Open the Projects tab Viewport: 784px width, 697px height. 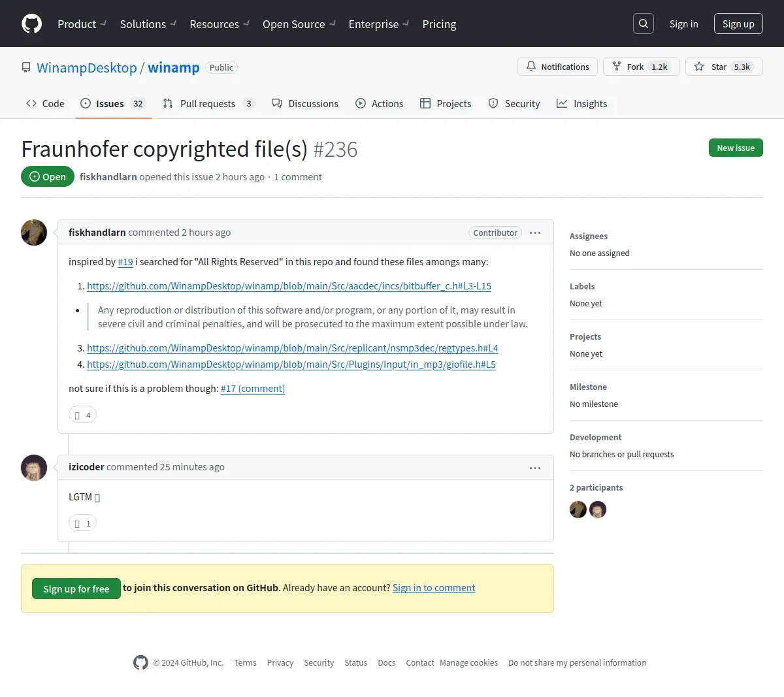(446, 103)
